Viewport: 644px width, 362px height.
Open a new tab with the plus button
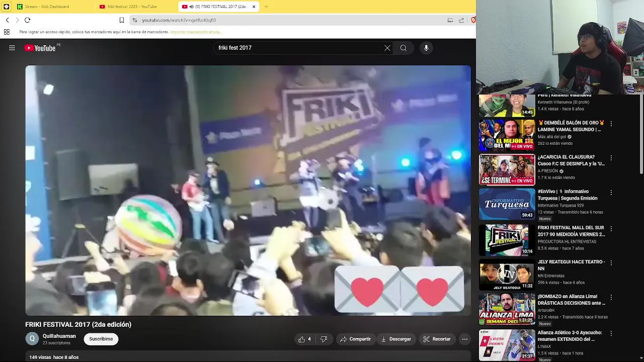tap(266, 7)
